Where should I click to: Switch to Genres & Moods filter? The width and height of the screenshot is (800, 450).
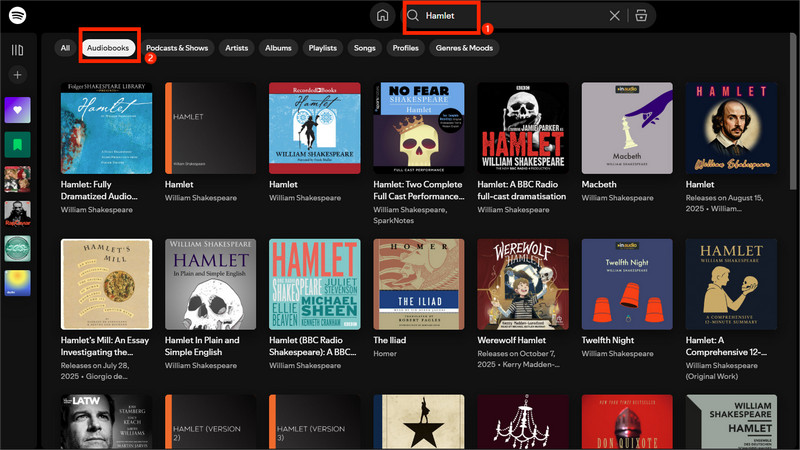point(464,48)
